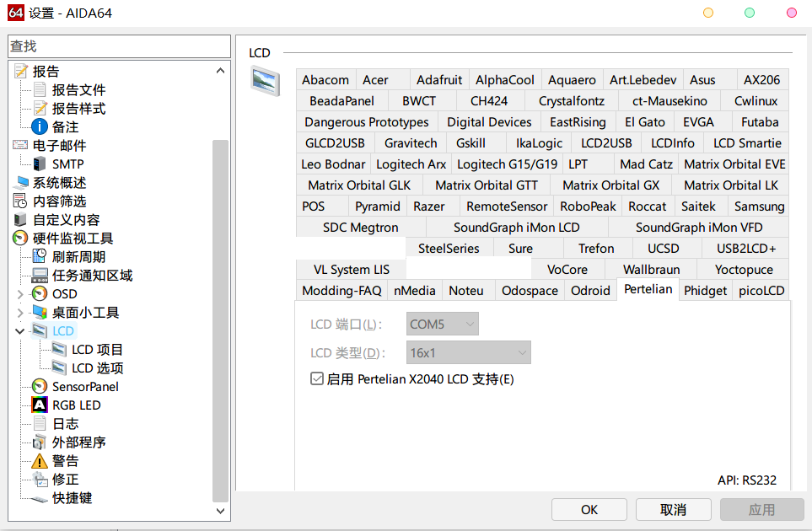Select SensorPanel in the tree

point(85,387)
